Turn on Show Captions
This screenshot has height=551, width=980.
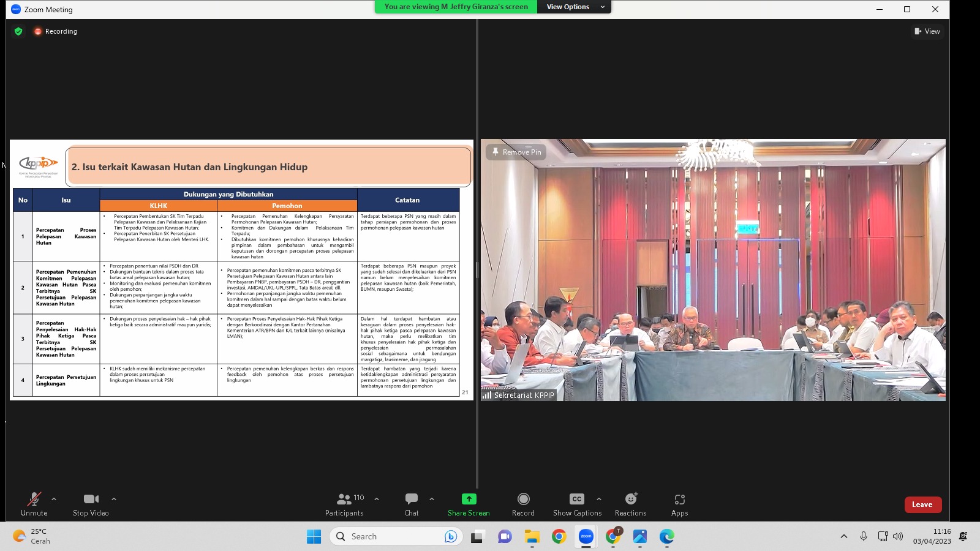(x=576, y=504)
